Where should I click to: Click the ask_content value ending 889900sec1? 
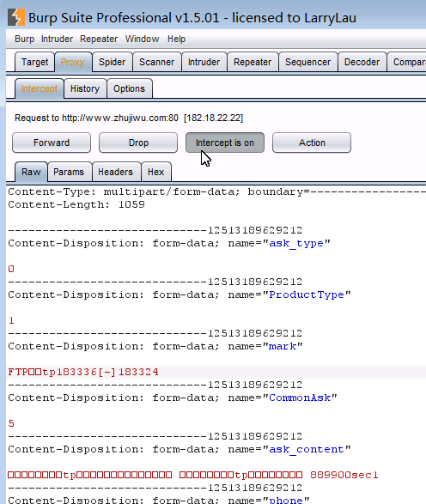pyautogui.click(x=193, y=475)
